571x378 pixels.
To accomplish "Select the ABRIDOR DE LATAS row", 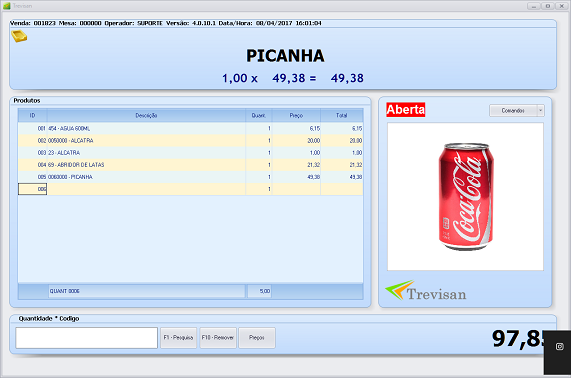I will coord(190,165).
